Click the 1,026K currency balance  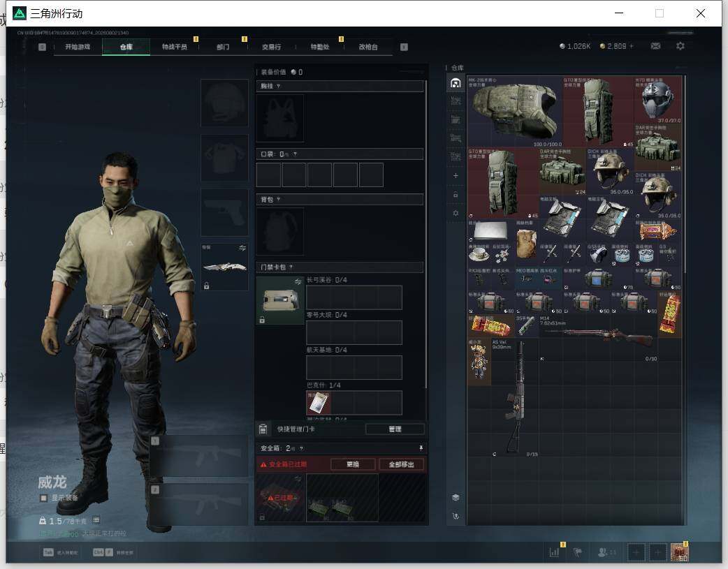(x=575, y=46)
